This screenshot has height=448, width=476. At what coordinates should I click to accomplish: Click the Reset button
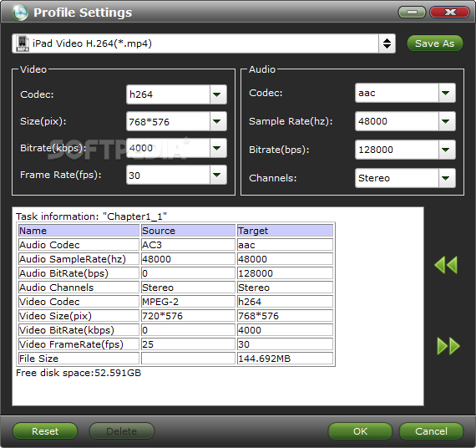click(45, 431)
